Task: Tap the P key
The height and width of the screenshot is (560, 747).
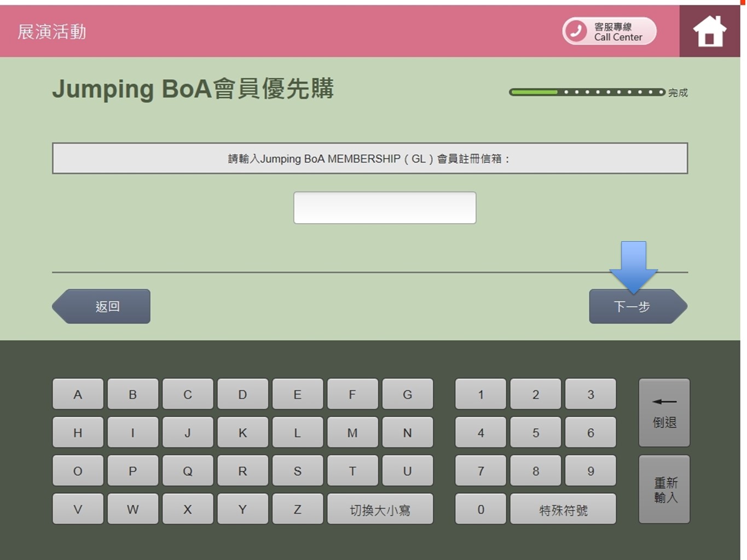Action: 133,471
